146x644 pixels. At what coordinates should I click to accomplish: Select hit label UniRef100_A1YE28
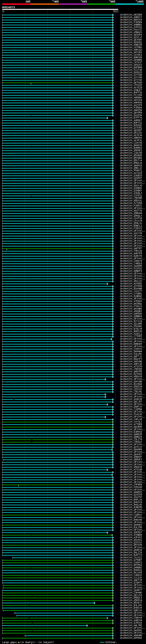click(131, 87)
